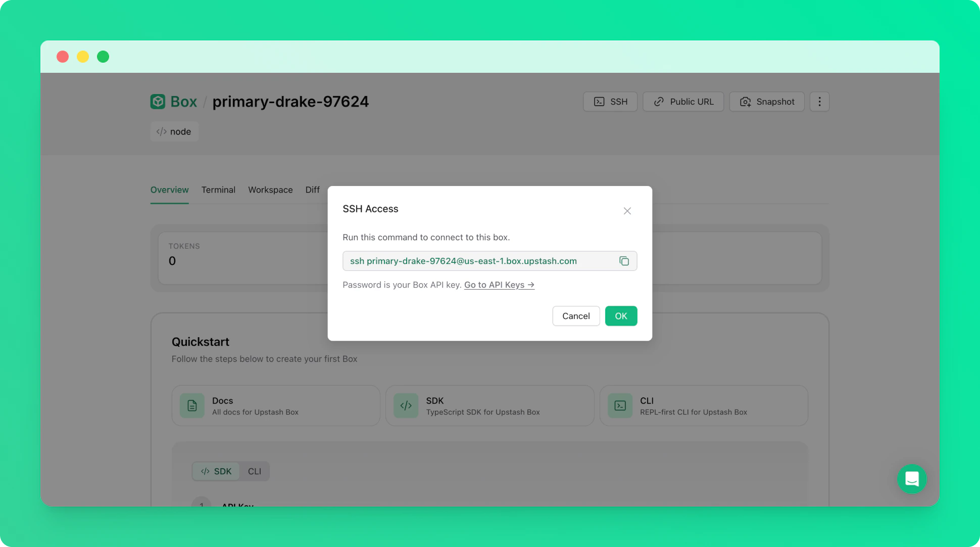
Task: Select the Diff tab
Action: [312, 190]
